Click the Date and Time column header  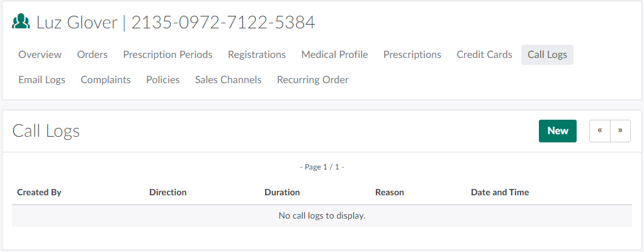point(500,192)
